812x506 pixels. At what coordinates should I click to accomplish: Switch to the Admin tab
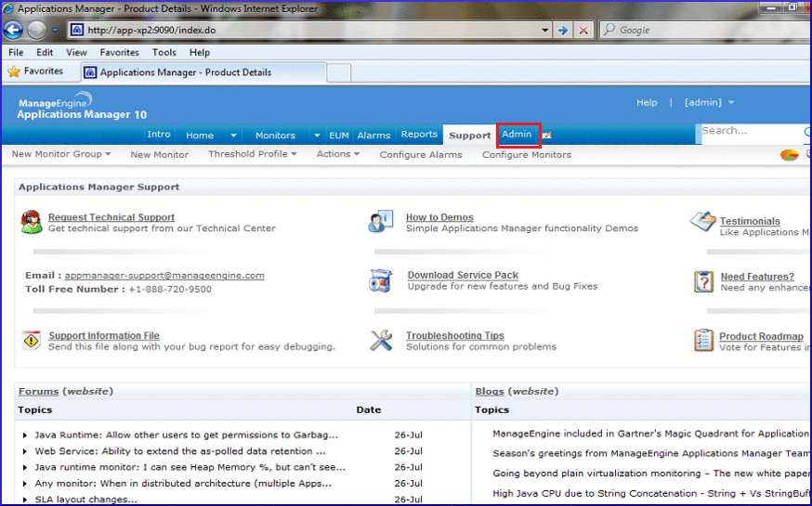[517, 134]
